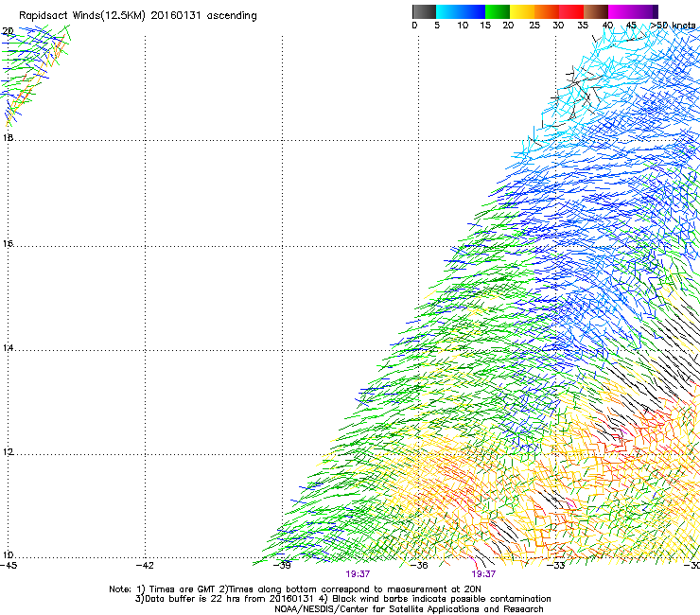
Task: Click the latitude axis label '14'
Action: (x=8, y=348)
